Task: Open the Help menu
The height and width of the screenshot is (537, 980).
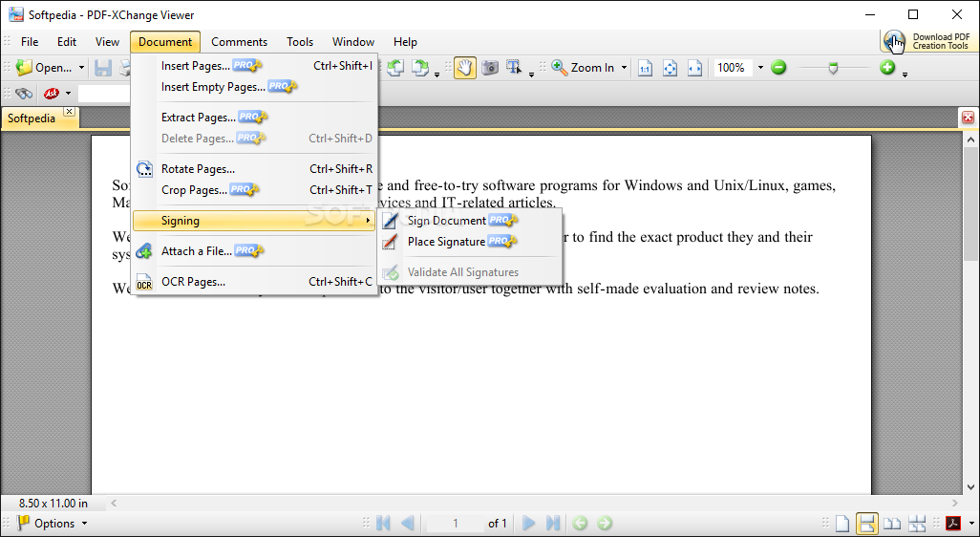Action: click(x=405, y=42)
